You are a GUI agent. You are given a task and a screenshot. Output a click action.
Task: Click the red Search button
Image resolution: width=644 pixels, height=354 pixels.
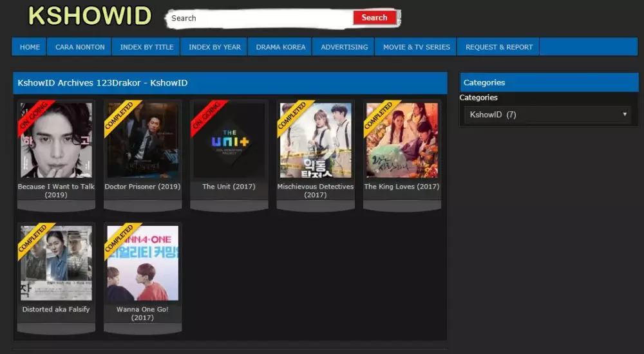click(x=374, y=17)
